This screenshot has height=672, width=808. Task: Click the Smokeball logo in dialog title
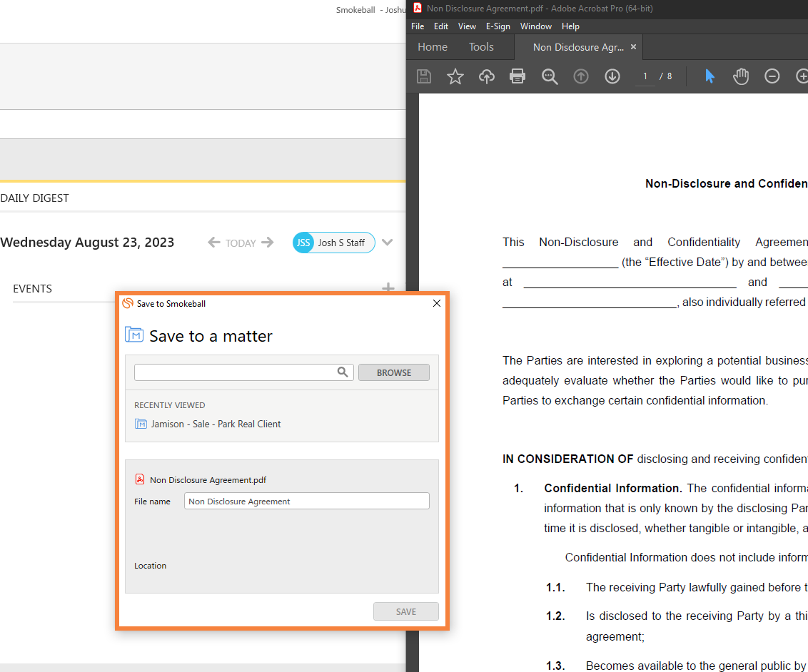coord(128,303)
